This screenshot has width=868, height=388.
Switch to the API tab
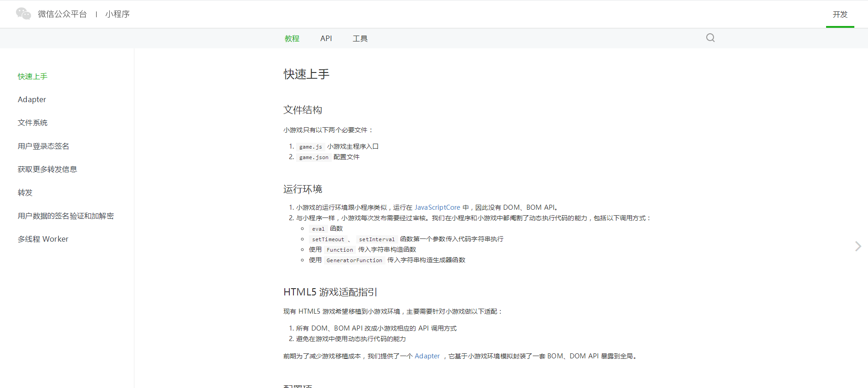(326, 39)
